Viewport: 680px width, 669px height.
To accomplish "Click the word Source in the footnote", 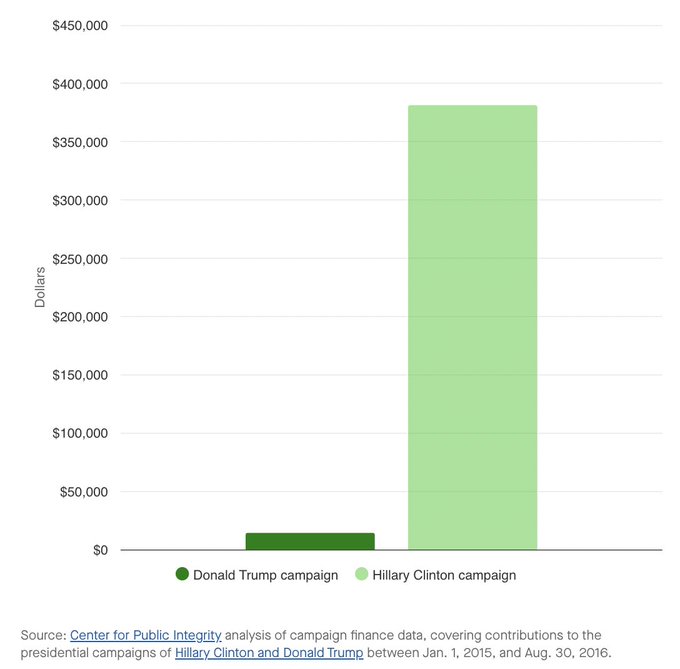I will [42, 635].
